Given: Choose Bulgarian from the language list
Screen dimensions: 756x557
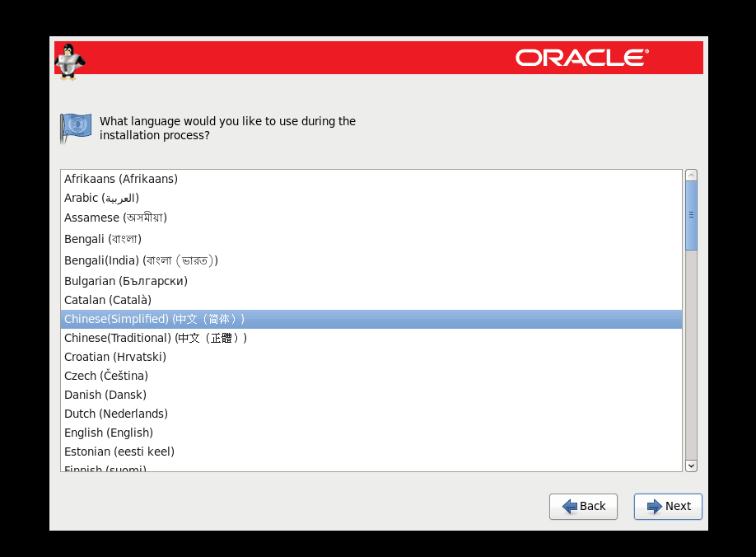Looking at the screenshot, I should [126, 281].
